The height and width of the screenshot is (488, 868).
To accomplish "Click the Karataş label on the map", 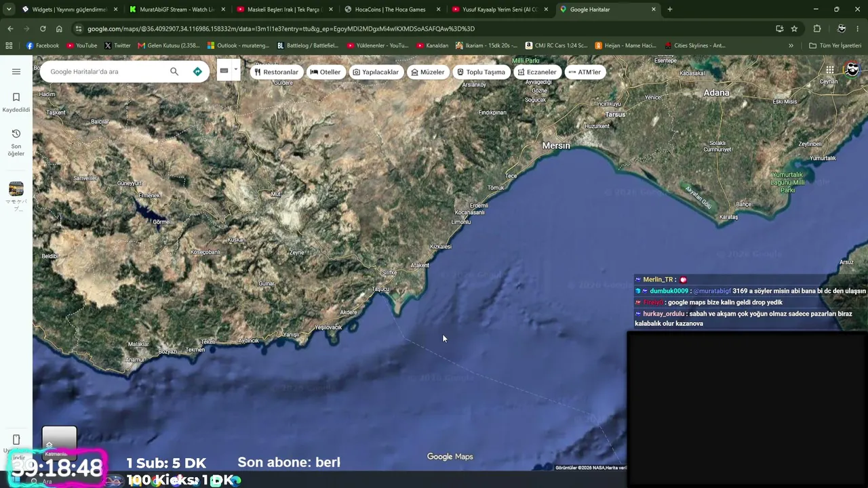I will coord(728,217).
